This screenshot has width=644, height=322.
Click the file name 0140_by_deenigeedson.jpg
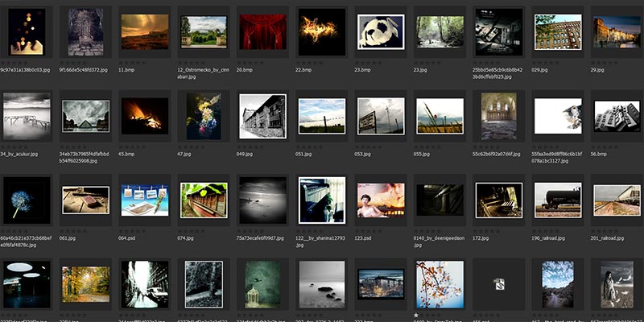coord(439,242)
